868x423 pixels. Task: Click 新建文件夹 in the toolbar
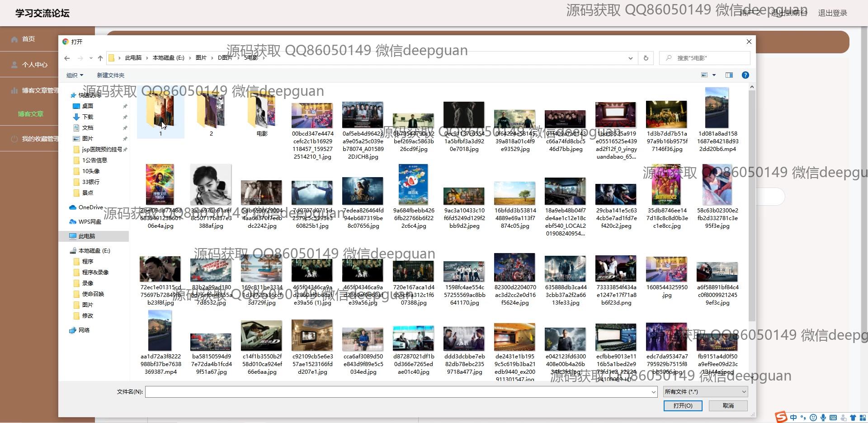point(110,75)
